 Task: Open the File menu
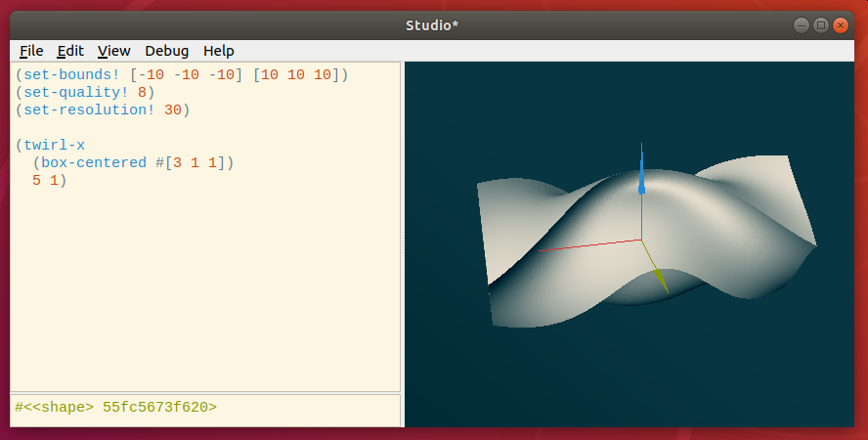click(x=31, y=51)
